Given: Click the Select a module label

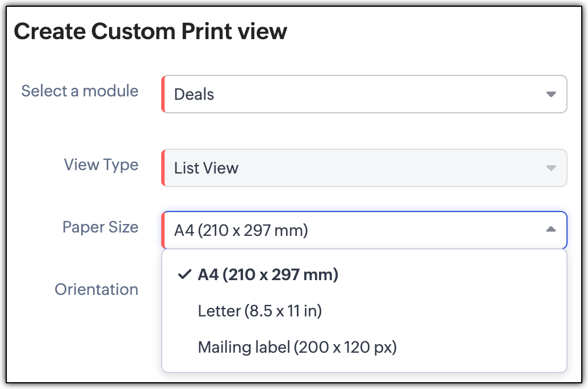Looking at the screenshot, I should coord(79,91).
